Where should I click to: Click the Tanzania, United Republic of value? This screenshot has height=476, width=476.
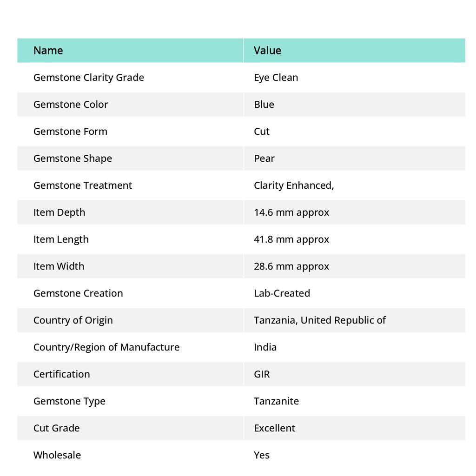[x=320, y=320]
